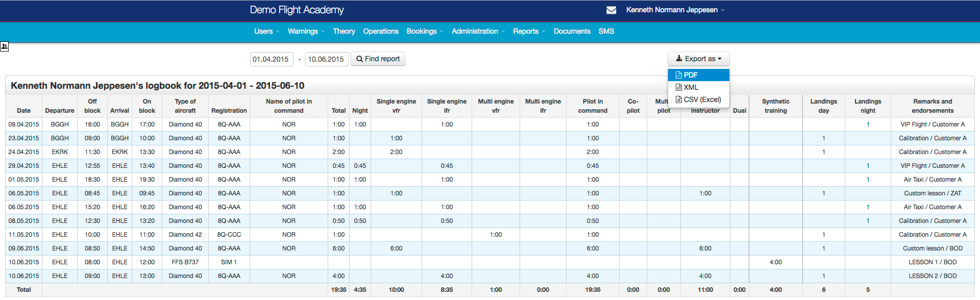
Task: Click the XML file icon in export menu
Action: click(x=679, y=87)
